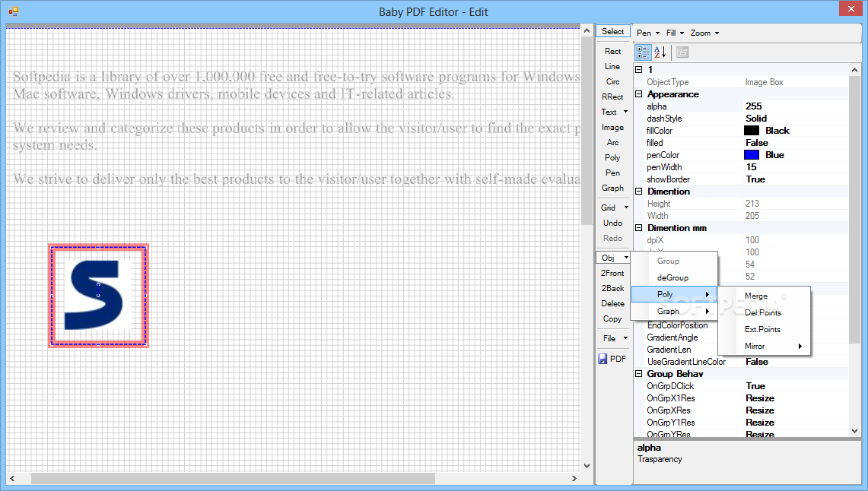Pick the Circ tool
This screenshot has height=491, width=868.
point(613,81)
